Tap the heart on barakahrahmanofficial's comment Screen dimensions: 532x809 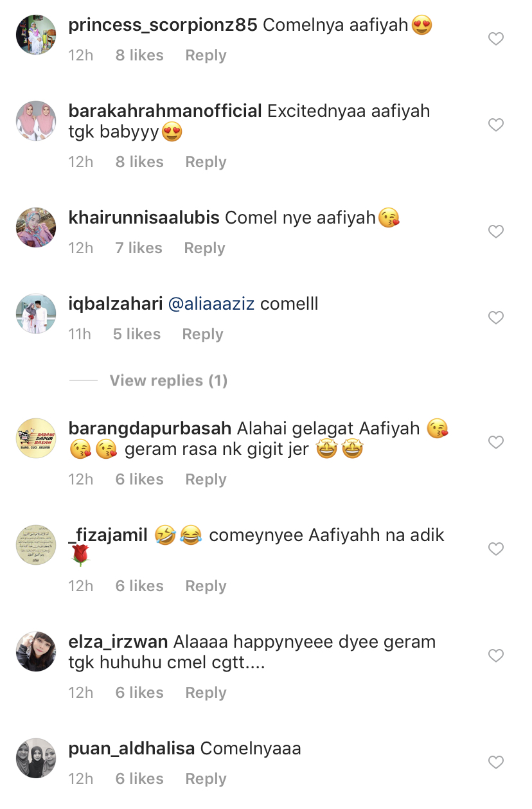click(495, 125)
